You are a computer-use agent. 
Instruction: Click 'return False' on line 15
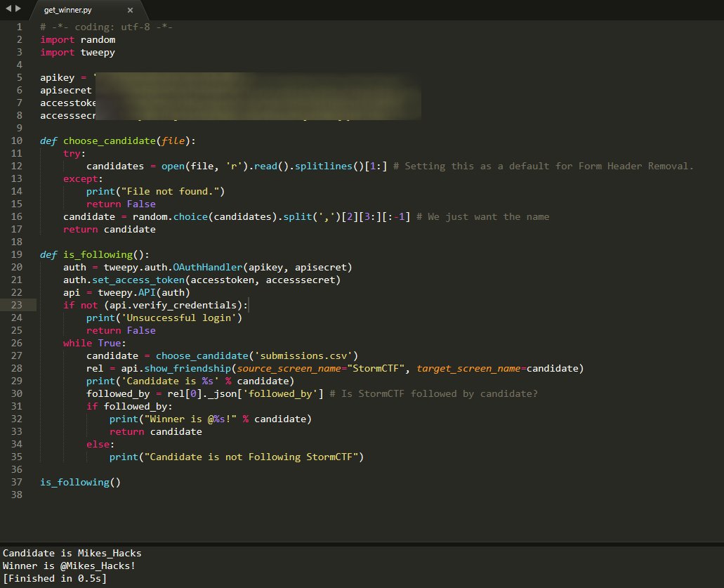click(121, 204)
